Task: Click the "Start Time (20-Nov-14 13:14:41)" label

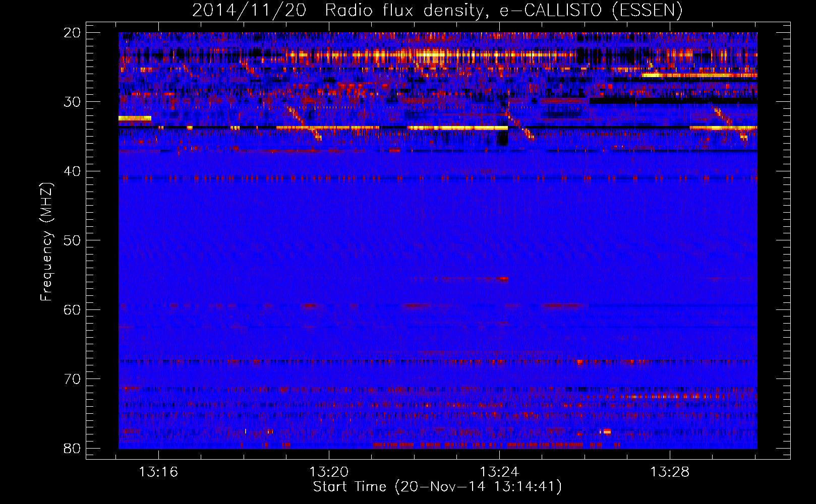Action: click(437, 487)
